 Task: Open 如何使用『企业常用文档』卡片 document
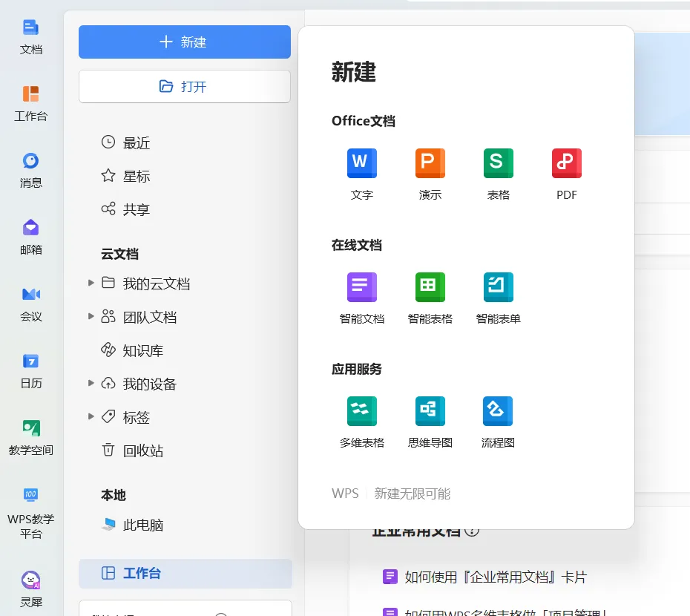[x=485, y=577]
